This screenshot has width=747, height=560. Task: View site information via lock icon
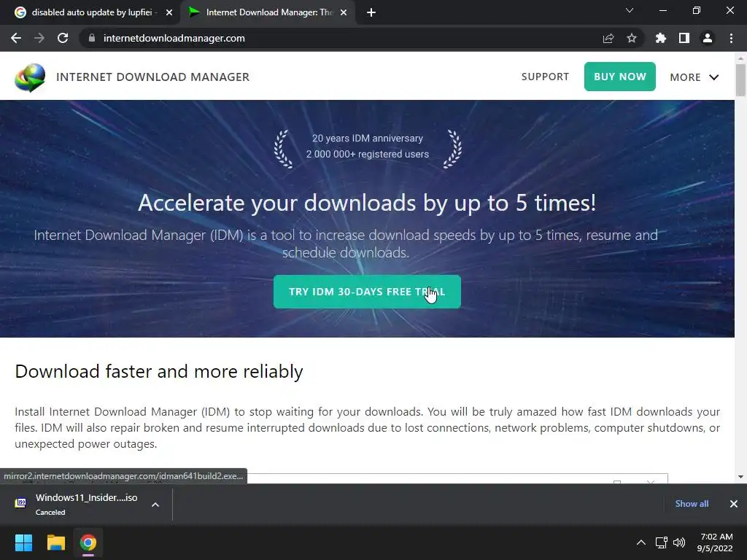pyautogui.click(x=92, y=38)
